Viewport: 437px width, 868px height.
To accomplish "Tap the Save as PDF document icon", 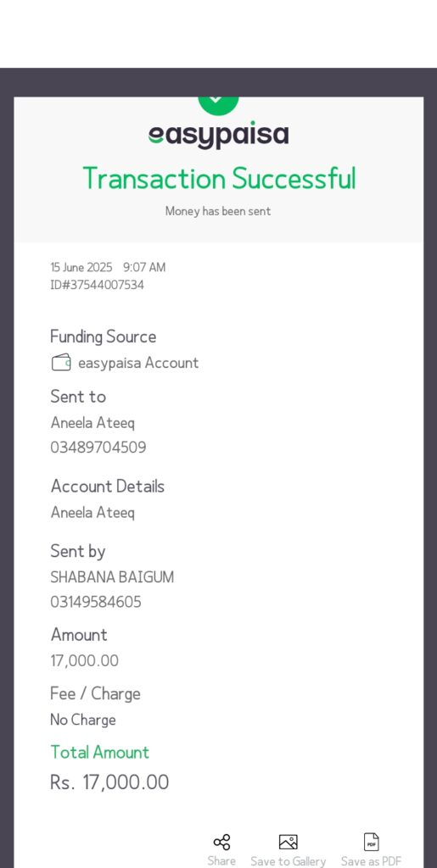I will (371, 842).
